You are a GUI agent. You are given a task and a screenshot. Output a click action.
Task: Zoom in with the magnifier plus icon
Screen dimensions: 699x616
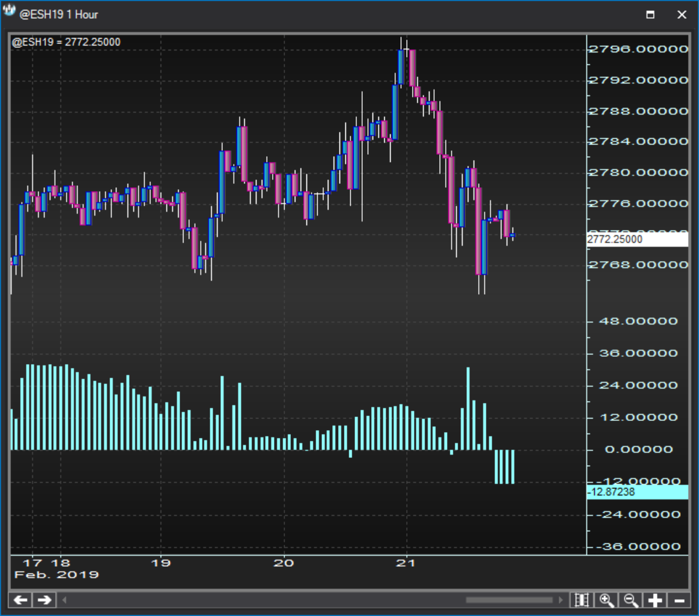607,600
